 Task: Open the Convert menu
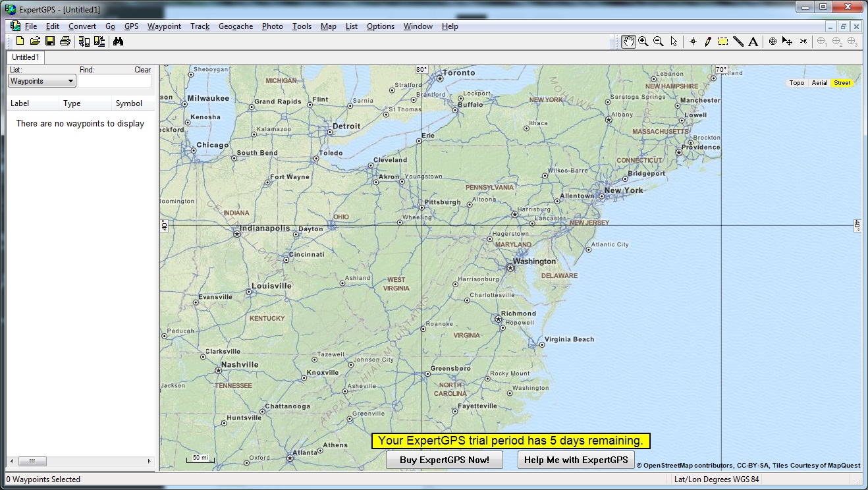82,26
